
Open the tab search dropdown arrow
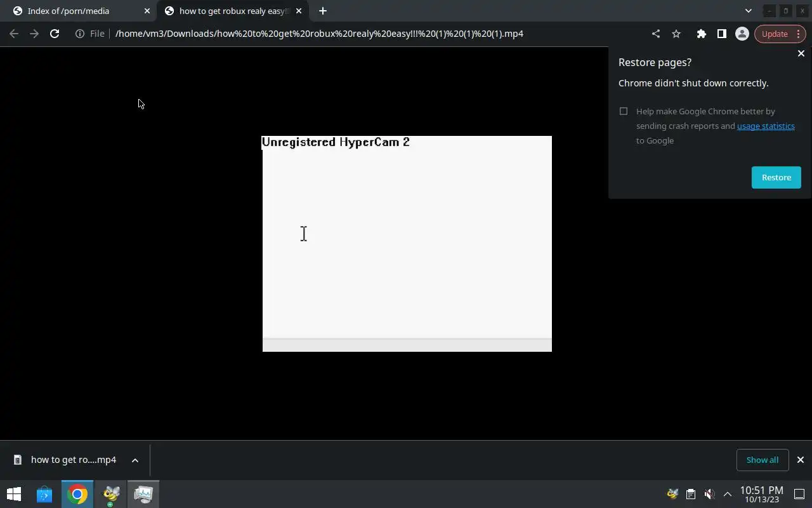(x=748, y=11)
